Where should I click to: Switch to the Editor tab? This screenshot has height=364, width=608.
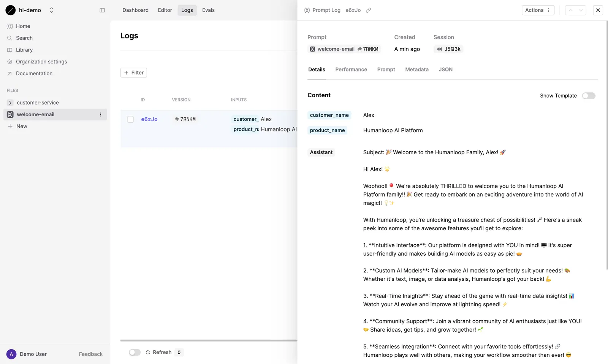165,10
